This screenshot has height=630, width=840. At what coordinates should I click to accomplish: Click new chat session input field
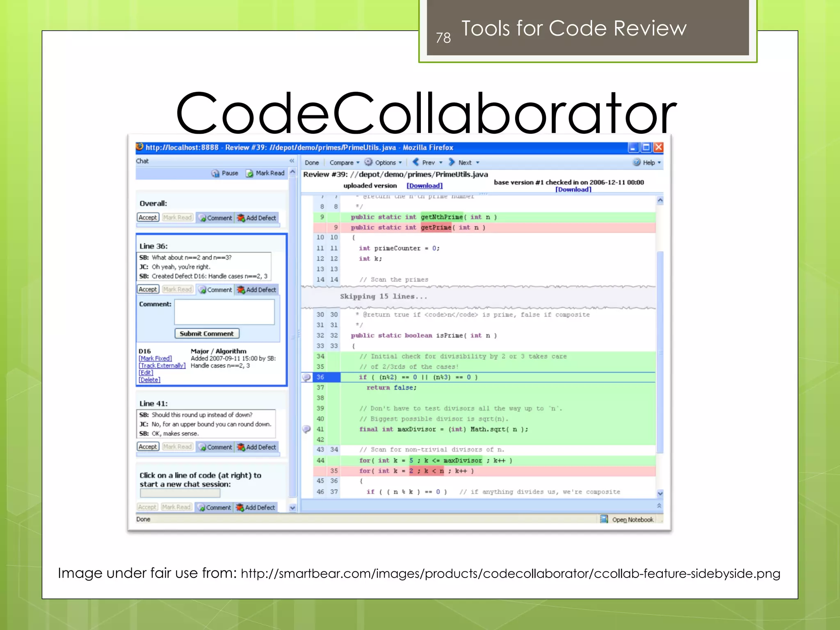[180, 493]
